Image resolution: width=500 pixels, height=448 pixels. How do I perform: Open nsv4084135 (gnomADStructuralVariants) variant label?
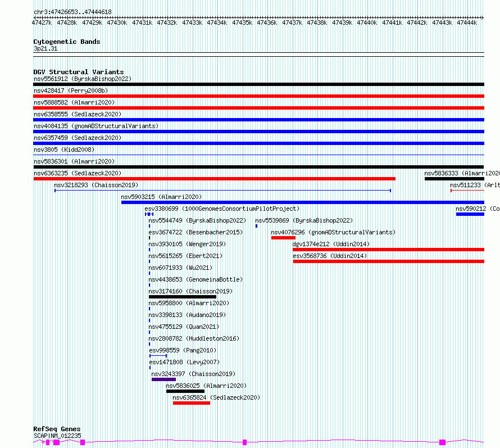coord(96,126)
